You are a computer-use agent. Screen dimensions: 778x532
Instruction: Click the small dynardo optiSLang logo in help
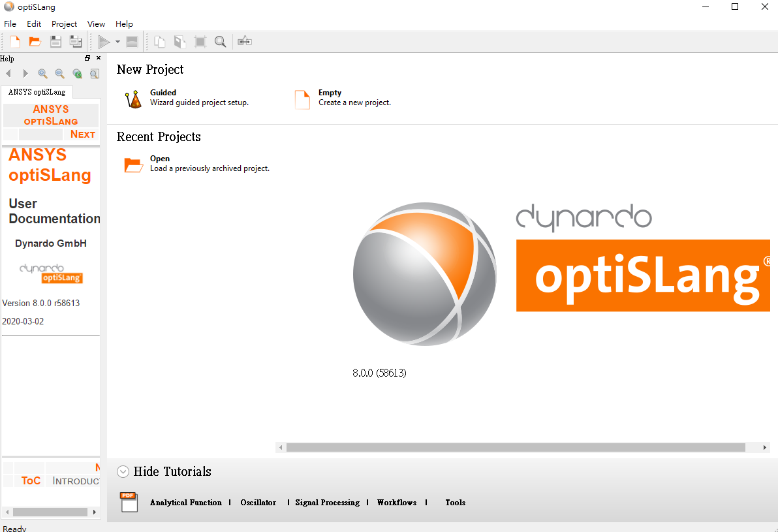51,274
